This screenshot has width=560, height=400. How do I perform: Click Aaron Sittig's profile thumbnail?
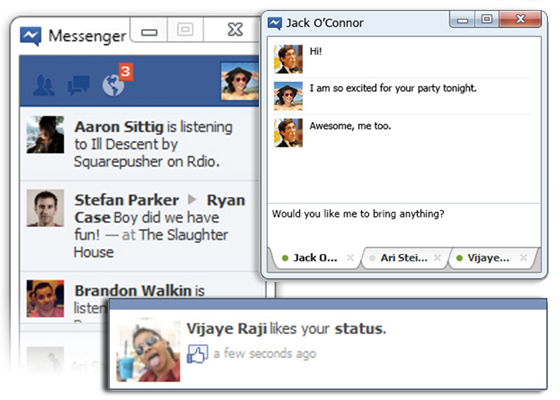coord(45,135)
